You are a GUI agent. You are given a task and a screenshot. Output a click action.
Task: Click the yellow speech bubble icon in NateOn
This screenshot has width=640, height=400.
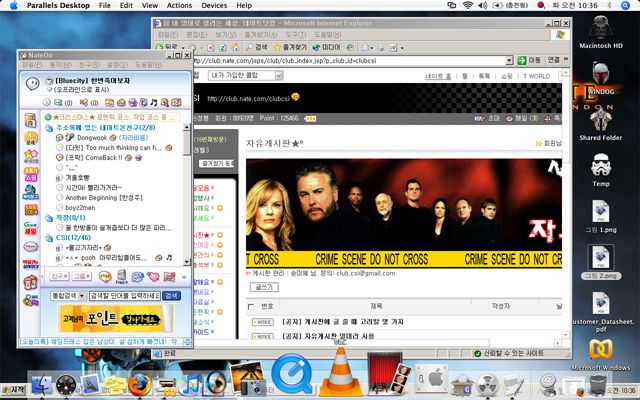click(105, 277)
